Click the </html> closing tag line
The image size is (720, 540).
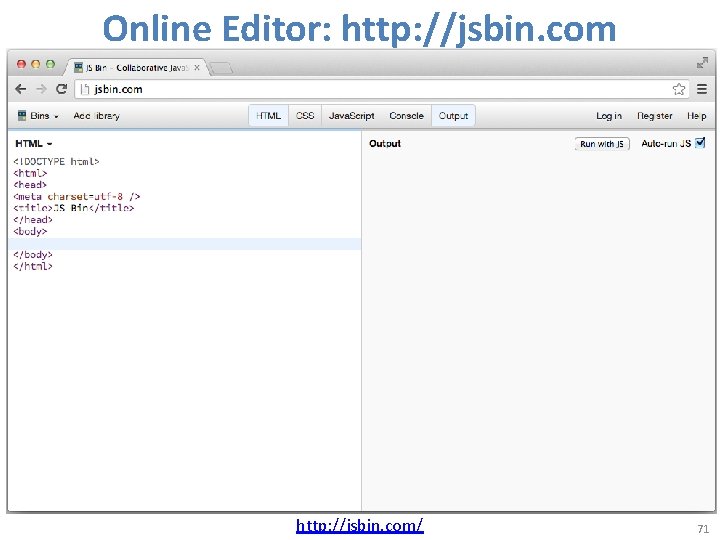pos(33,266)
